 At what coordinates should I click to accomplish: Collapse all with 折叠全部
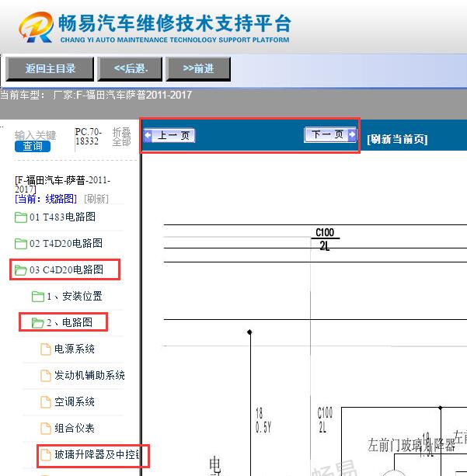[121, 137]
